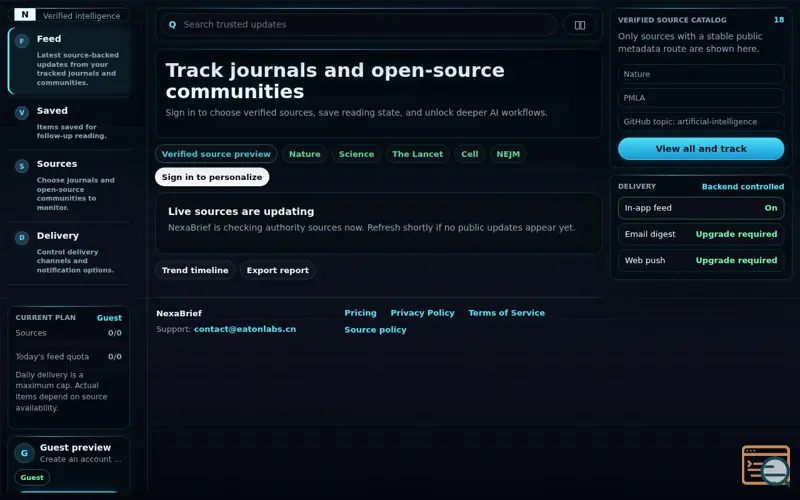This screenshot has height=500, width=800.
Task: Click the Guest plan label
Action: (109, 318)
